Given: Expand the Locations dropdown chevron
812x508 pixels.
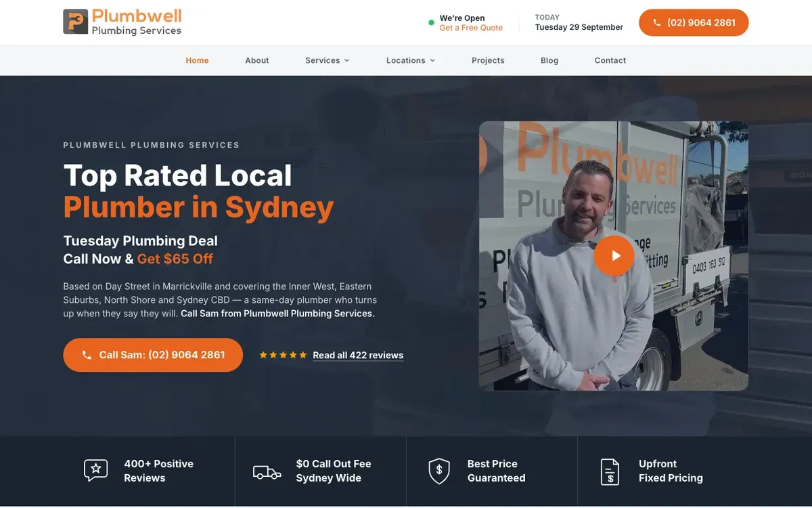Looking at the screenshot, I should (432, 60).
